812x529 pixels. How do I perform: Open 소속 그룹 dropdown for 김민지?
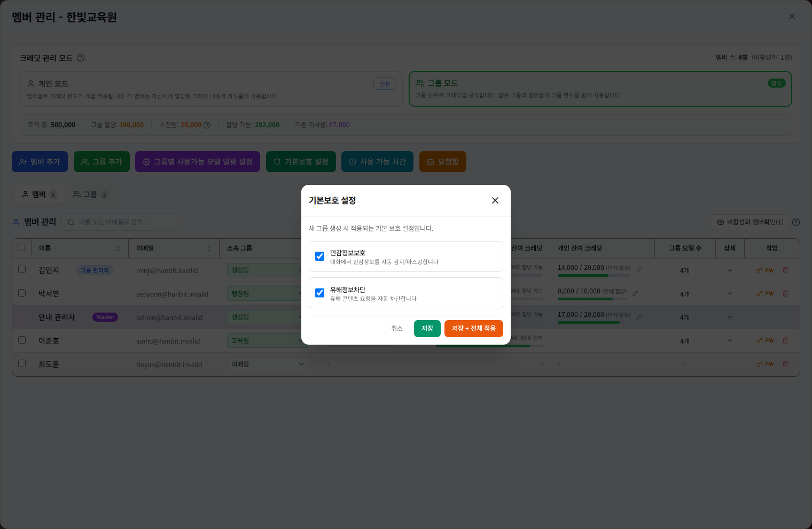pyautogui.click(x=268, y=270)
